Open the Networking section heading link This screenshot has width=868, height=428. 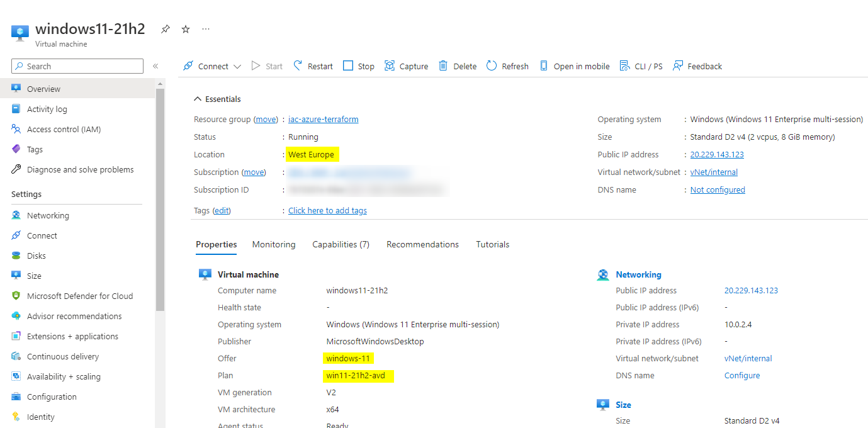point(638,274)
